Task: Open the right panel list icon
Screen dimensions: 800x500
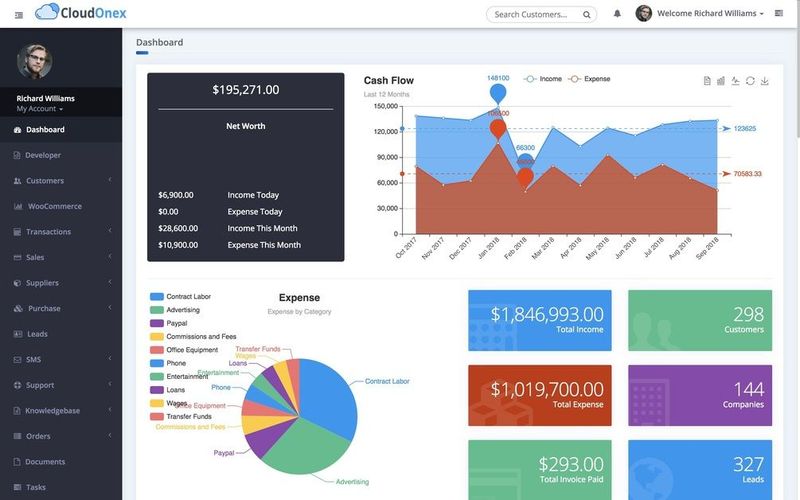Action: pyautogui.click(x=779, y=13)
